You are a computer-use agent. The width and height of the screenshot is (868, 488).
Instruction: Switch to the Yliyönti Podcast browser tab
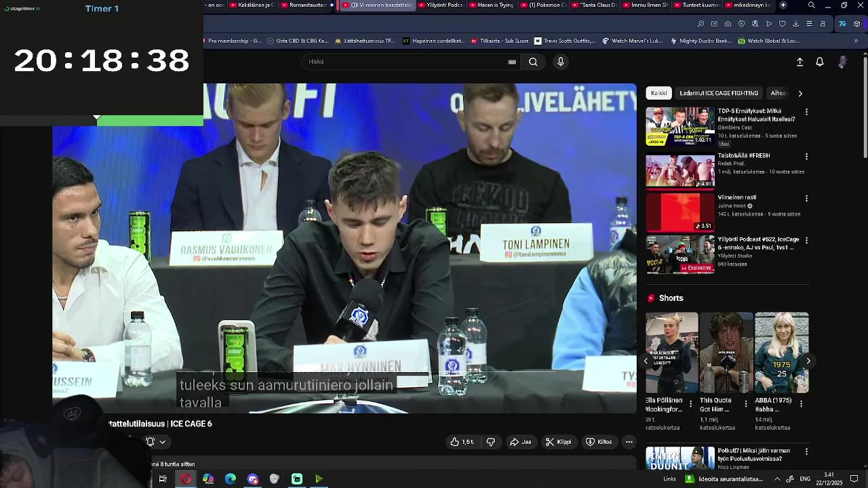(441, 5)
